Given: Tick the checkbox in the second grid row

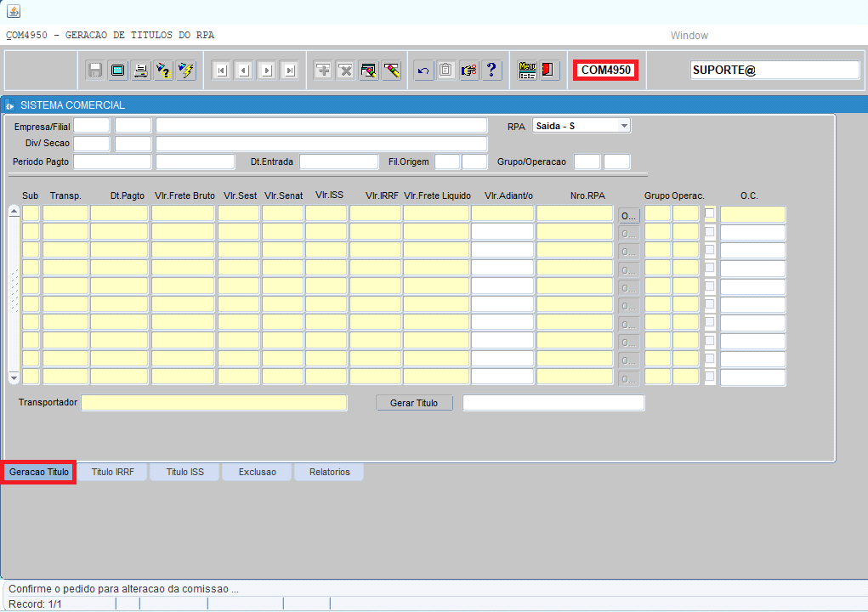Looking at the screenshot, I should [x=710, y=231].
